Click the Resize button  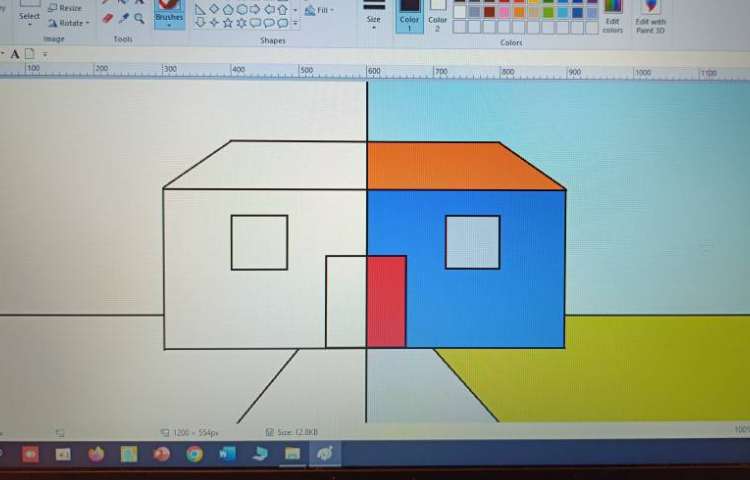(x=66, y=8)
